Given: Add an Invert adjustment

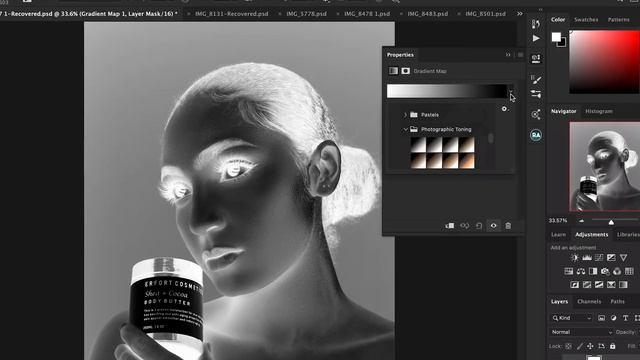Looking at the screenshot, I should [575, 284].
